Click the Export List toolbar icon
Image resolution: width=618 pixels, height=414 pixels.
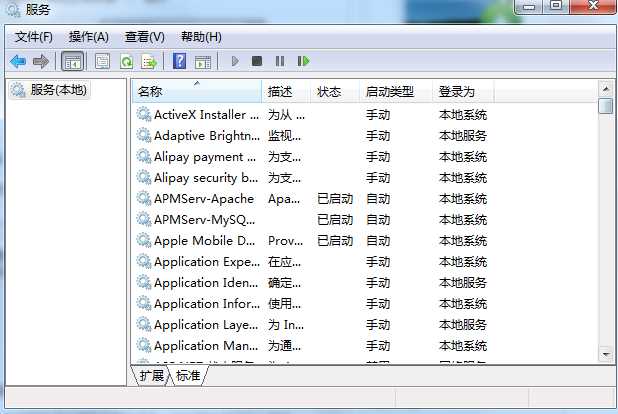pyautogui.click(x=149, y=62)
